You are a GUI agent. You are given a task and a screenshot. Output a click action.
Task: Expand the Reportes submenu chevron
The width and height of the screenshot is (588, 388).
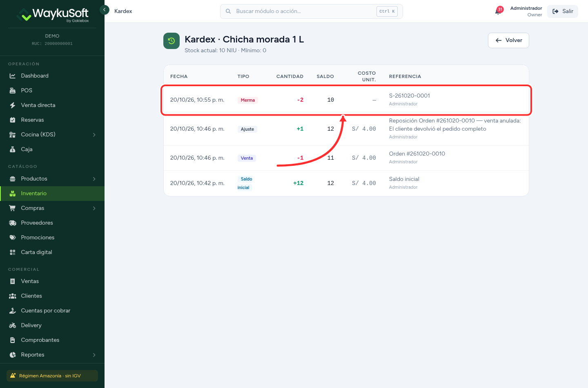click(94, 355)
